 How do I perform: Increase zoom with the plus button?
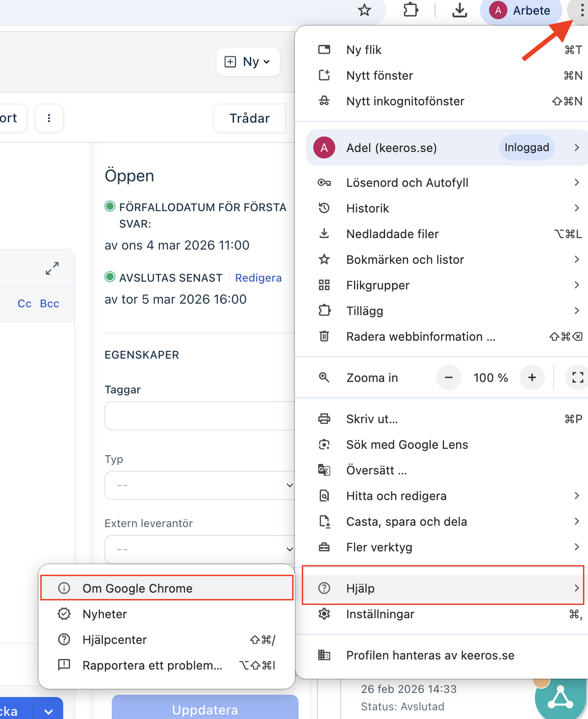[532, 377]
